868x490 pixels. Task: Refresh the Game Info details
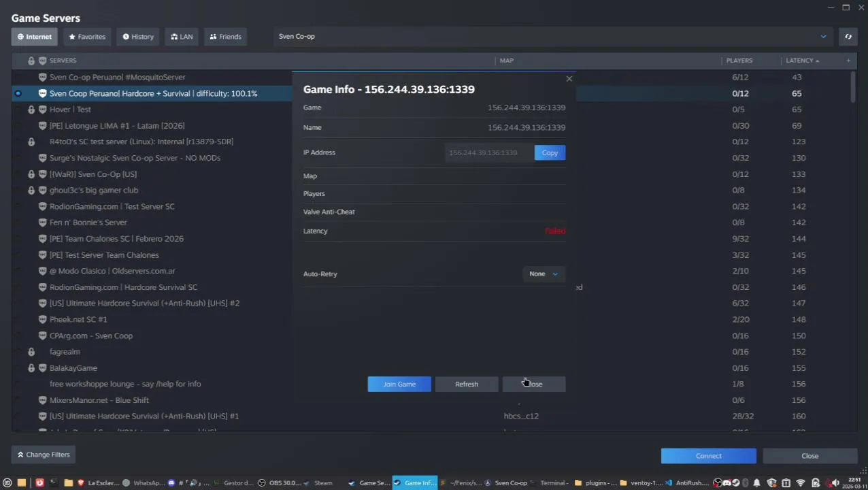[x=467, y=385]
